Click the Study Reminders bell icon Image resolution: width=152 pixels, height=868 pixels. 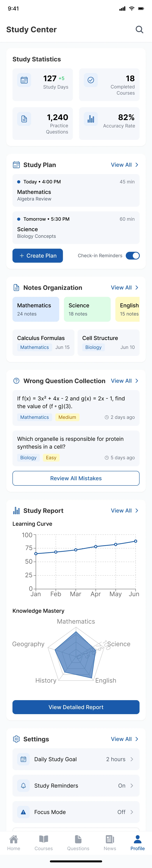(23, 785)
